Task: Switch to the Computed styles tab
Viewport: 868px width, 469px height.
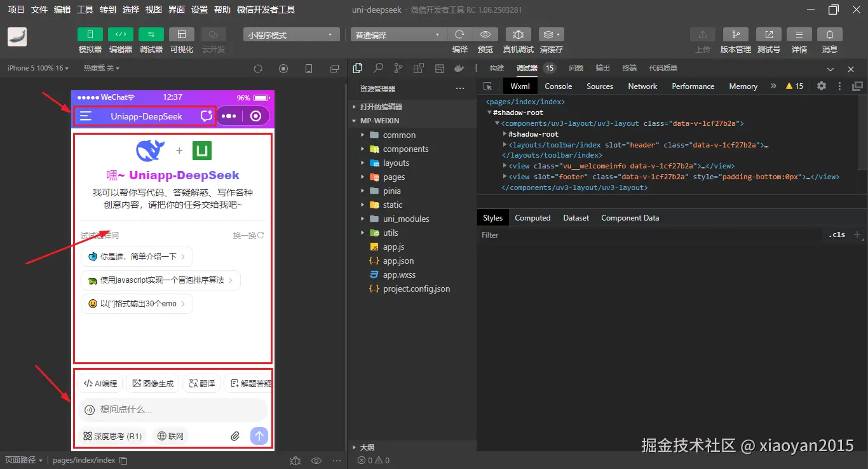Action: click(532, 218)
